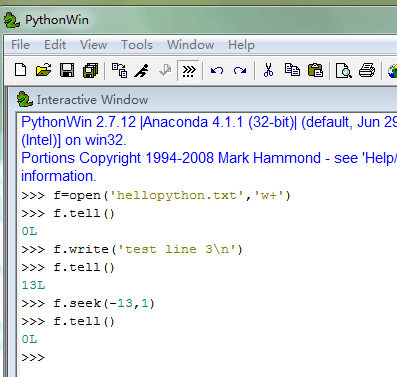Click the 'PythonWin 2.7.12' banner line
Viewport: 397px width, 377px height.
tap(209, 122)
